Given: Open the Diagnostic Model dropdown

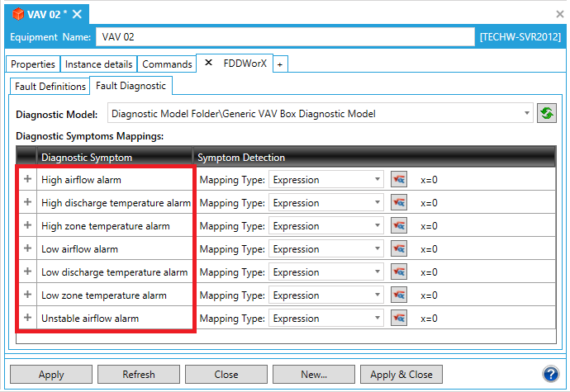Looking at the screenshot, I should click(526, 114).
